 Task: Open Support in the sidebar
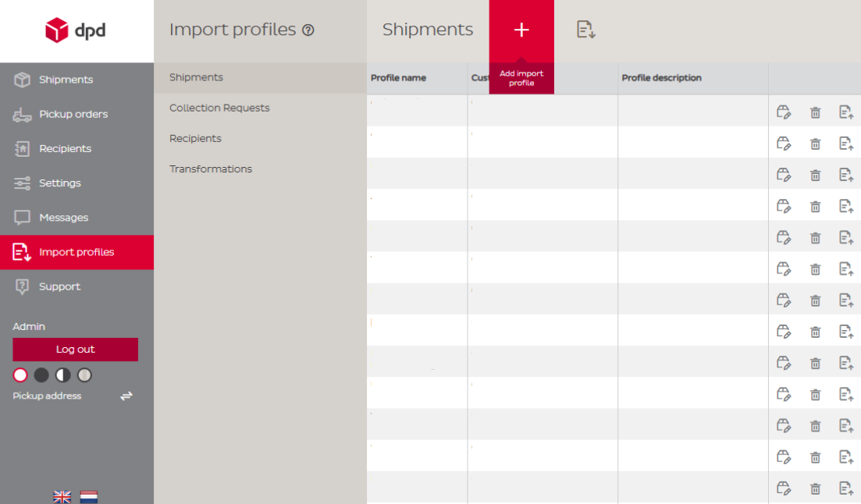(76, 286)
